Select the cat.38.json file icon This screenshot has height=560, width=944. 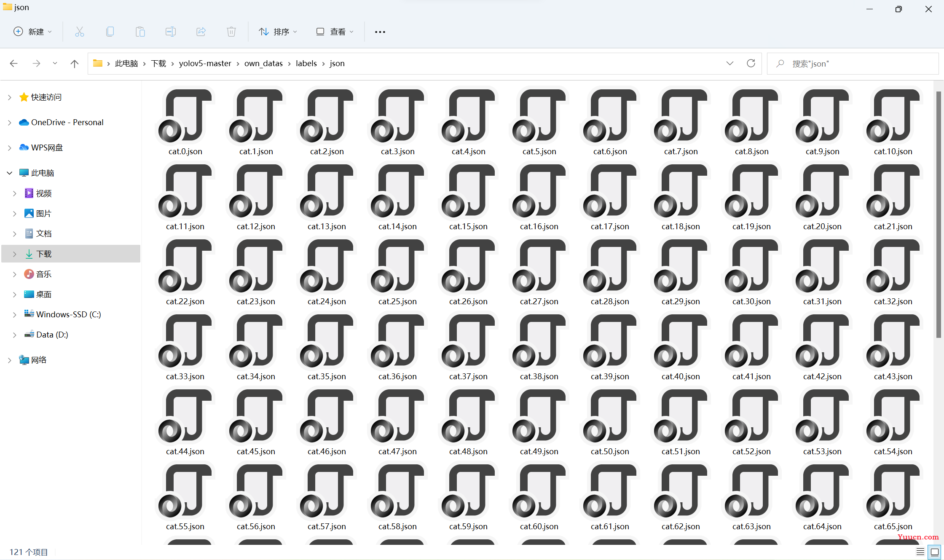point(539,340)
